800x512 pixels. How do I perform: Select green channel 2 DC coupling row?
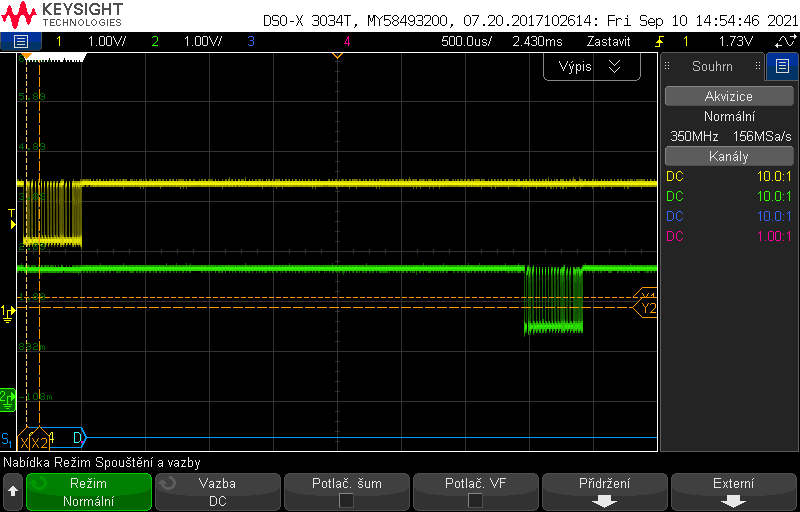(729, 196)
